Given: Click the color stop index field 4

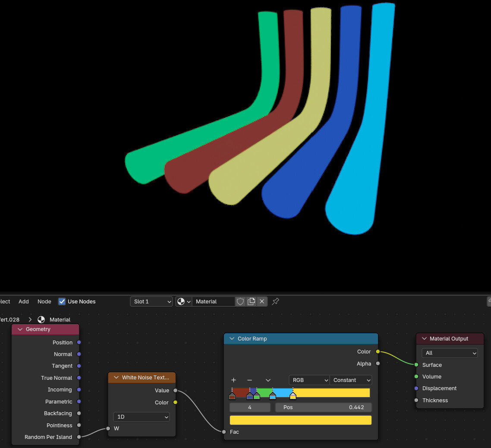Looking at the screenshot, I should pos(250,407).
